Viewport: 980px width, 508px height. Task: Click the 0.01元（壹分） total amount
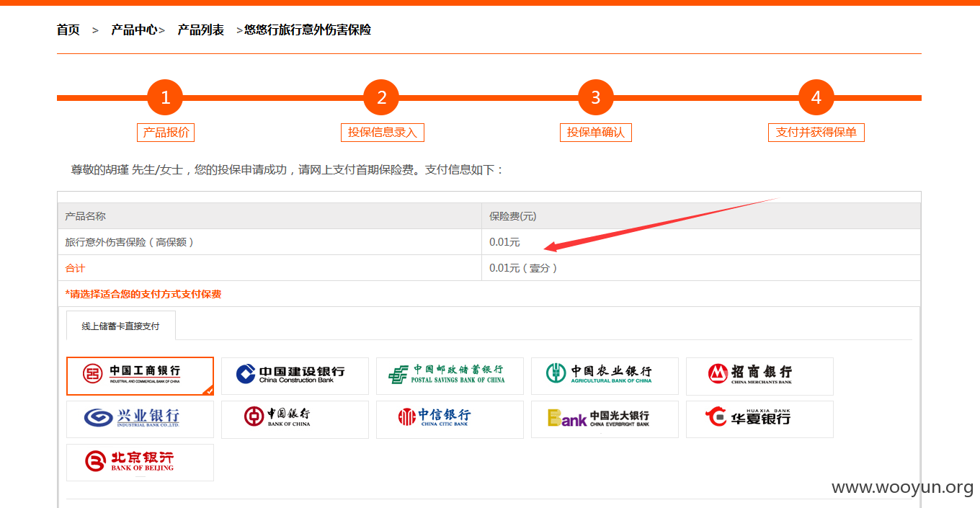[524, 268]
